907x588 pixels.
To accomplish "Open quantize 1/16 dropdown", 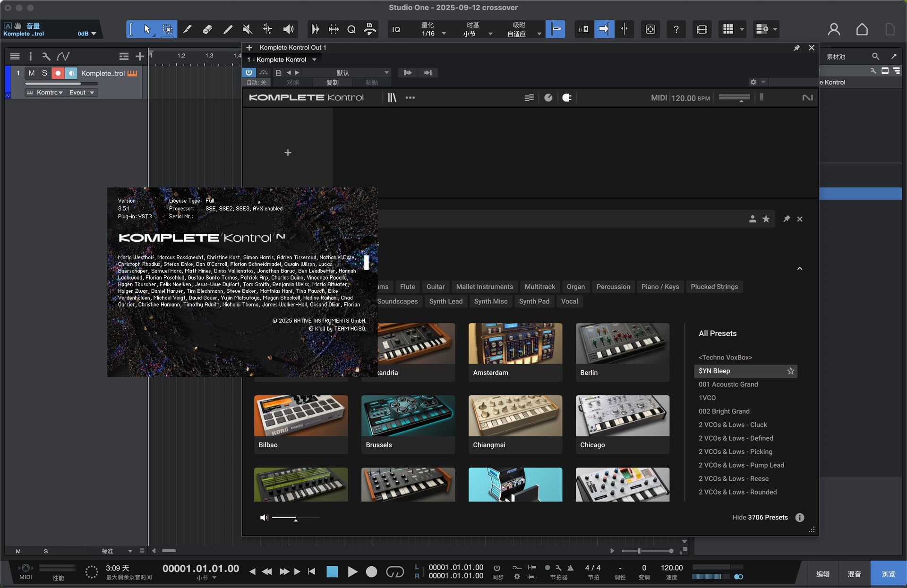I will 433,34.
